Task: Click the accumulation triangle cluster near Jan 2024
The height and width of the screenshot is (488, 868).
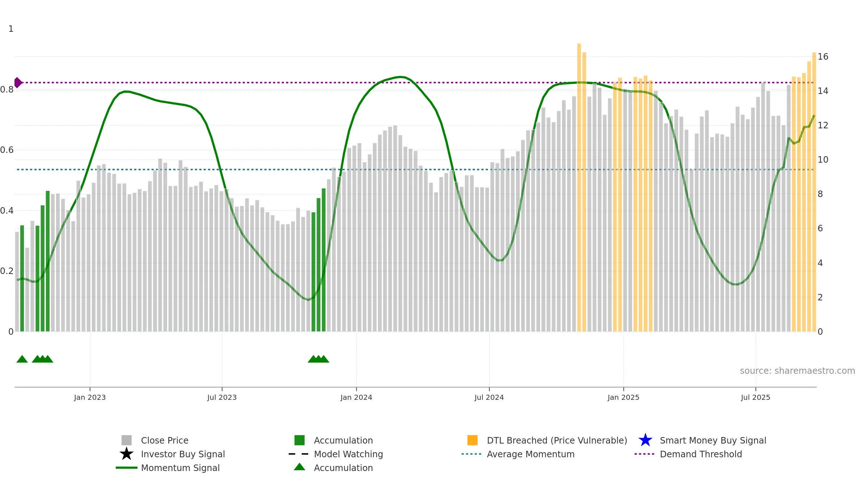Action: click(x=318, y=359)
